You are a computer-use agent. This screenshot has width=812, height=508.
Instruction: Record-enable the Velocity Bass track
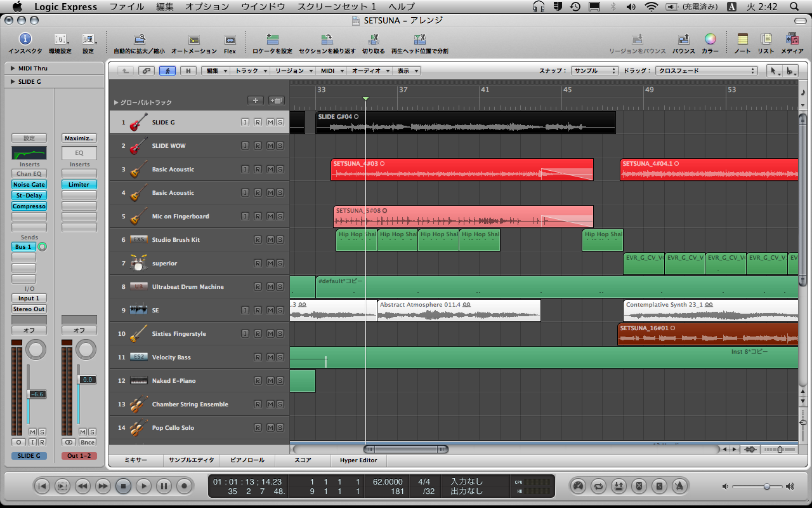pyautogui.click(x=258, y=357)
